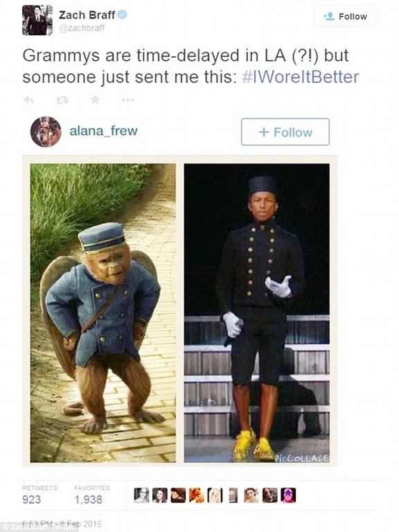The width and height of the screenshot is (399, 532).
Task: Open the more options ellipsis icon
Action: click(x=127, y=100)
